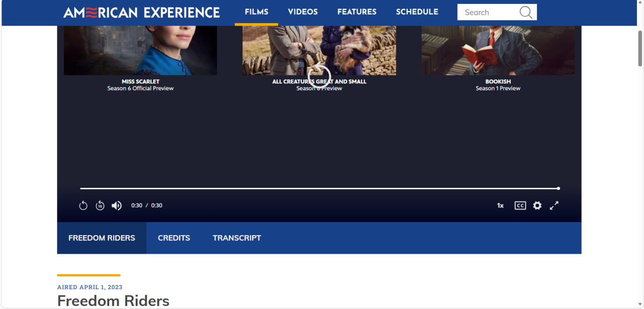Click the page vertical scrollbar
Screen dimensions: 644x309
[x=640, y=48]
